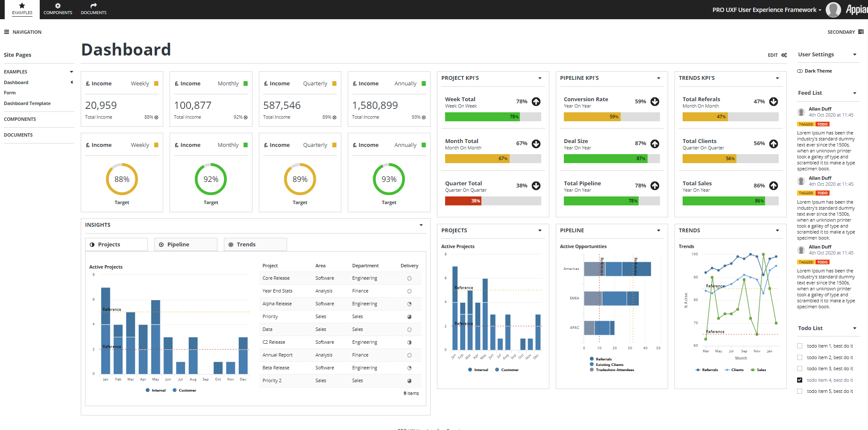Toggle Dark Theme in User Settings
Viewport: 868px width, 430px height.
click(x=799, y=70)
